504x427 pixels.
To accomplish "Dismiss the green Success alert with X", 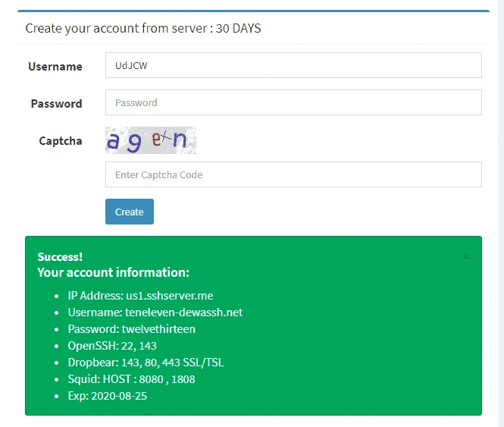I will pos(466,257).
